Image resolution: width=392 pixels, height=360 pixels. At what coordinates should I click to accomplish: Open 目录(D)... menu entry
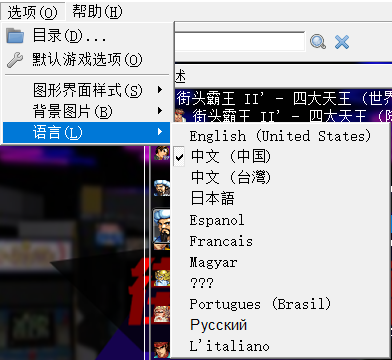pos(86,36)
